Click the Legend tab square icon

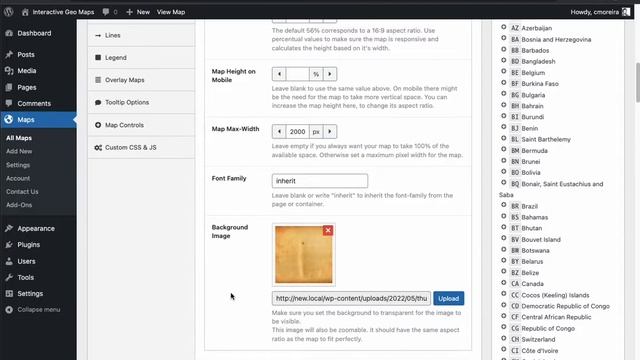pos(98,58)
